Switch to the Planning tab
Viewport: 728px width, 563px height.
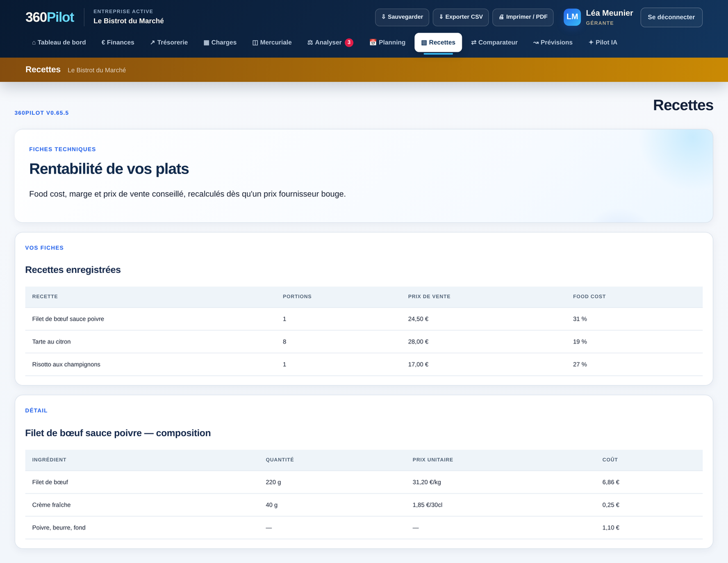tap(387, 43)
